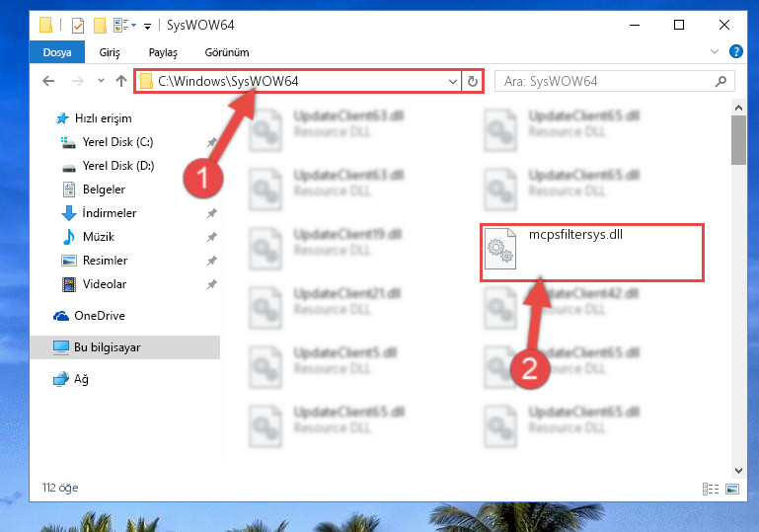Open İndirmeler folder in sidebar
This screenshot has width=759, height=532.
click(x=110, y=213)
